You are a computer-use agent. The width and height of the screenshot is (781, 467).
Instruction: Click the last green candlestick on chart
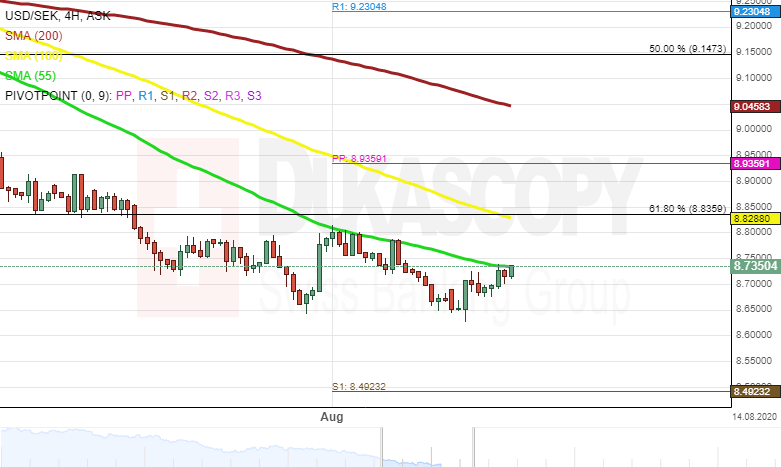[511, 271]
